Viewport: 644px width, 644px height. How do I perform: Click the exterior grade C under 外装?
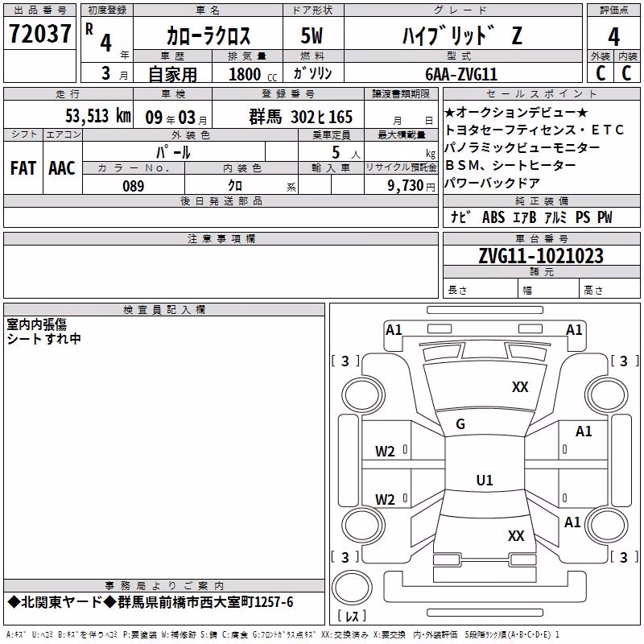point(601,72)
